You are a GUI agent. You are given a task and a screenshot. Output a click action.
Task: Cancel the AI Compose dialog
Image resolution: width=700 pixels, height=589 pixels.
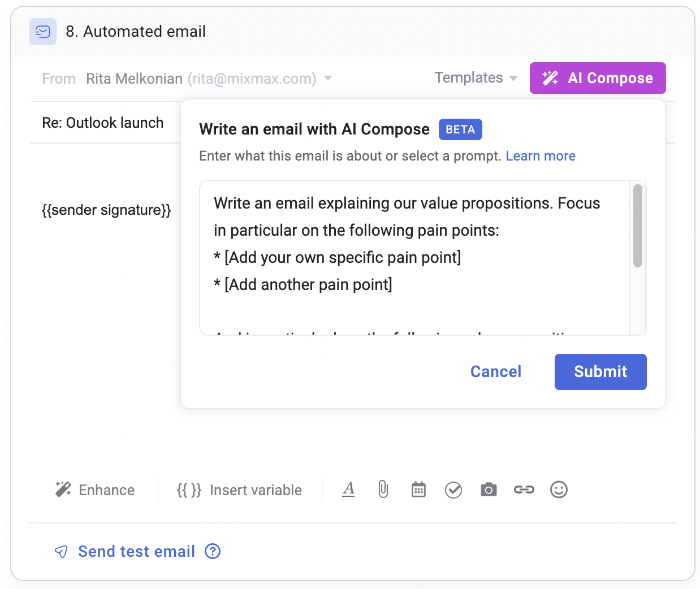(495, 371)
